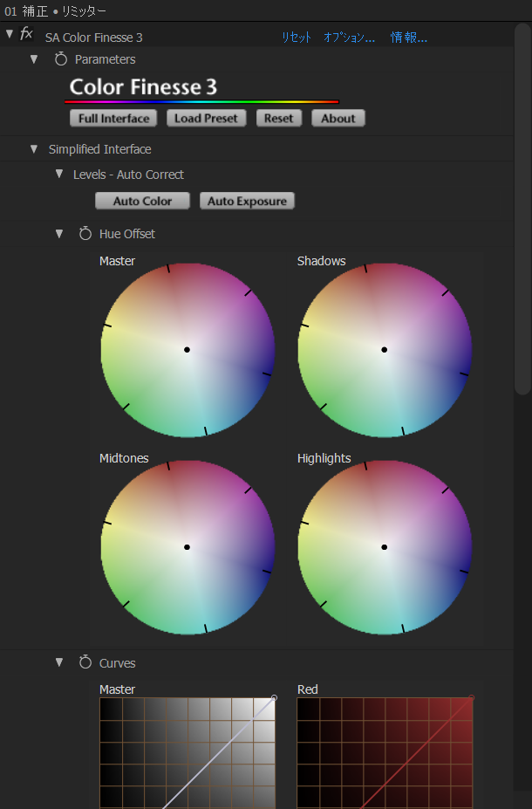Collapse the Curves group
The width and height of the screenshot is (532, 809).
coord(59,662)
